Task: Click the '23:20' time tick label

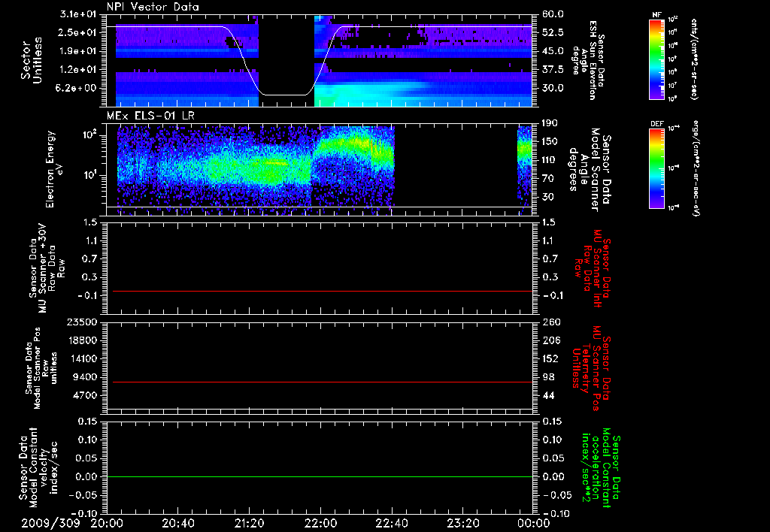Action: coord(462,524)
